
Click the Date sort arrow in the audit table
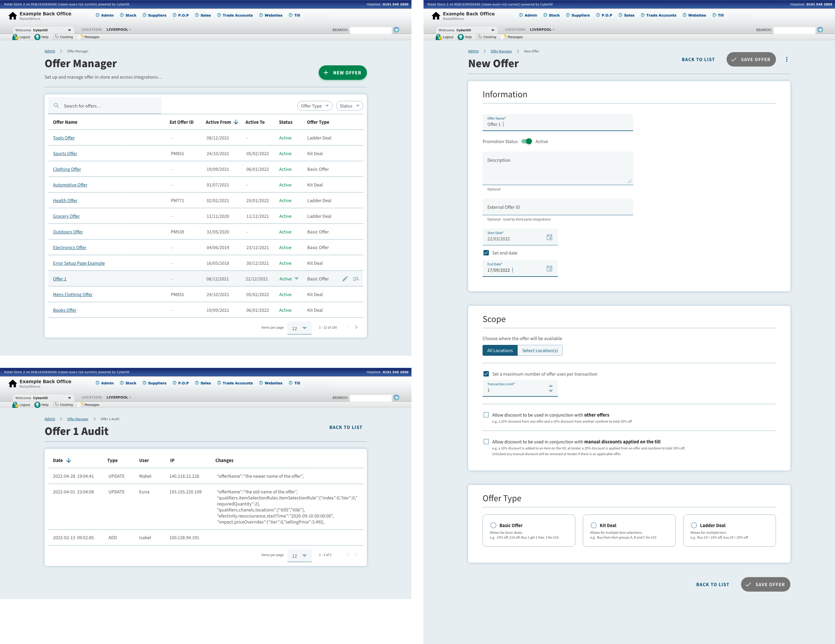[x=69, y=461]
